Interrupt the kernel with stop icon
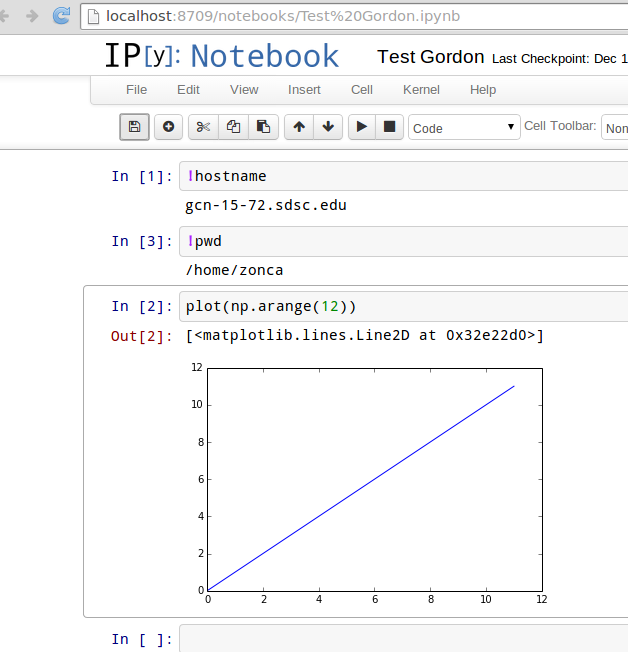Image resolution: width=628 pixels, height=652 pixels. [x=389, y=127]
